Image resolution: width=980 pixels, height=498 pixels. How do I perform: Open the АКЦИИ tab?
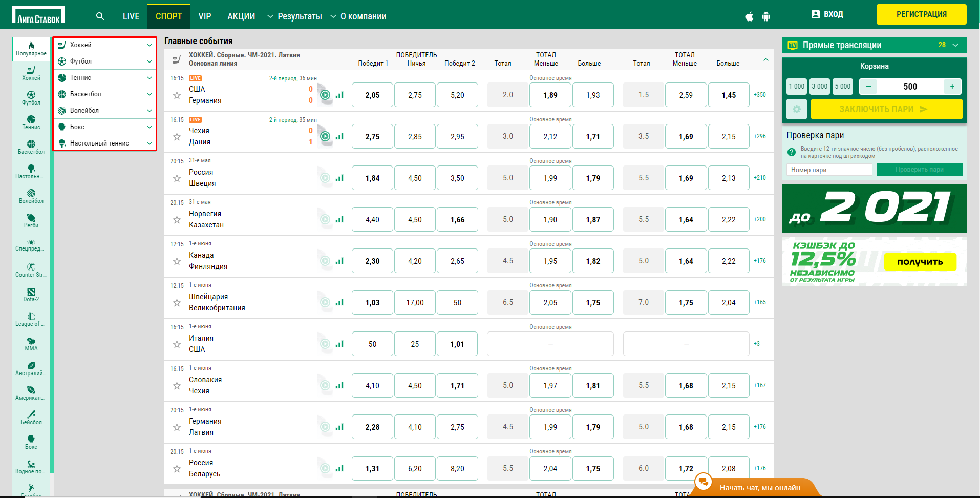[x=241, y=16]
